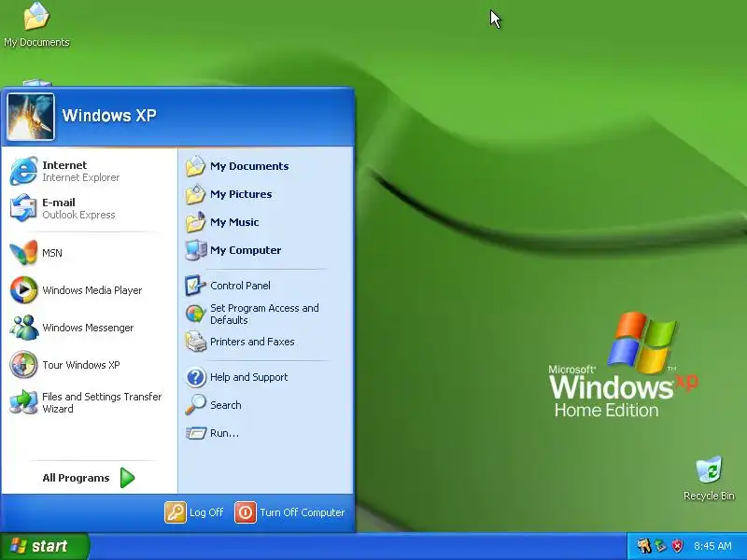Click the Windows Messenger text label
This screenshot has width=747, height=560.
click(88, 328)
